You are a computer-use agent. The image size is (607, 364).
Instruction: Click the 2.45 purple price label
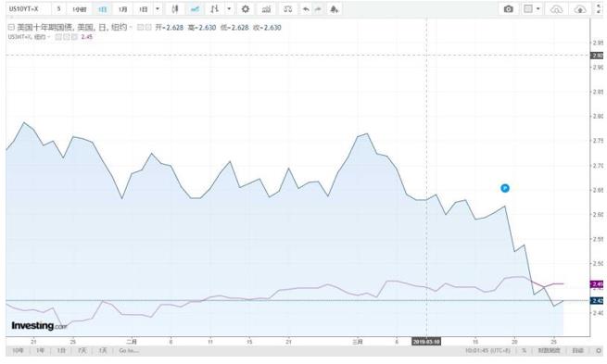(597, 284)
